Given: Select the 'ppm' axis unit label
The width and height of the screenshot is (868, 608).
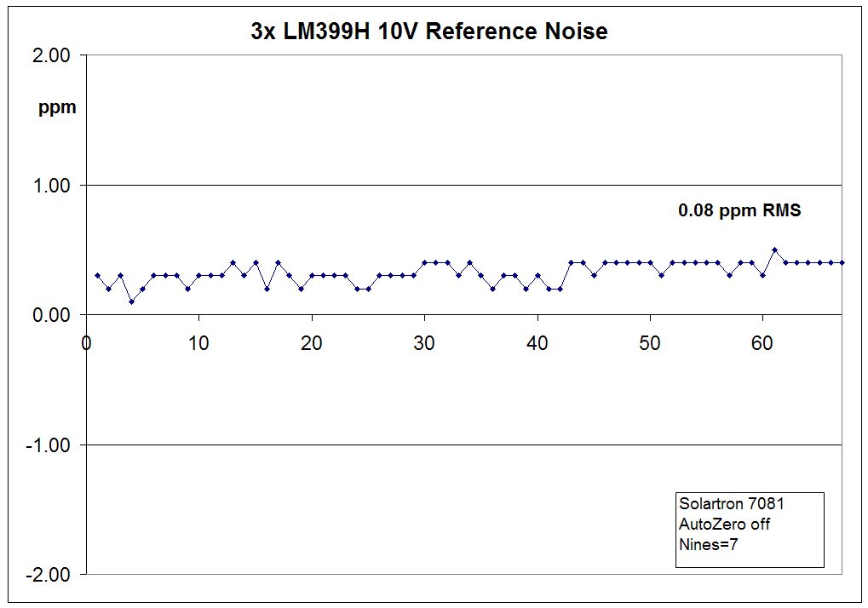Looking at the screenshot, I should tap(57, 108).
